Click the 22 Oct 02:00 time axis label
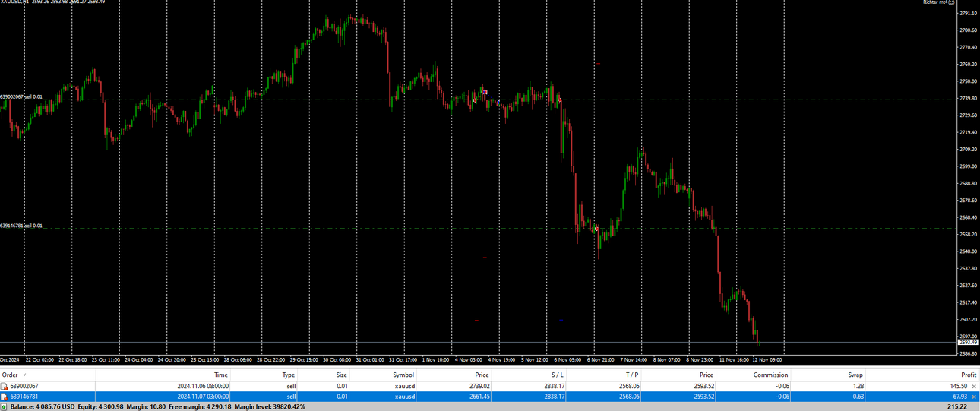Viewport: 980px width, 411px height. (40, 360)
